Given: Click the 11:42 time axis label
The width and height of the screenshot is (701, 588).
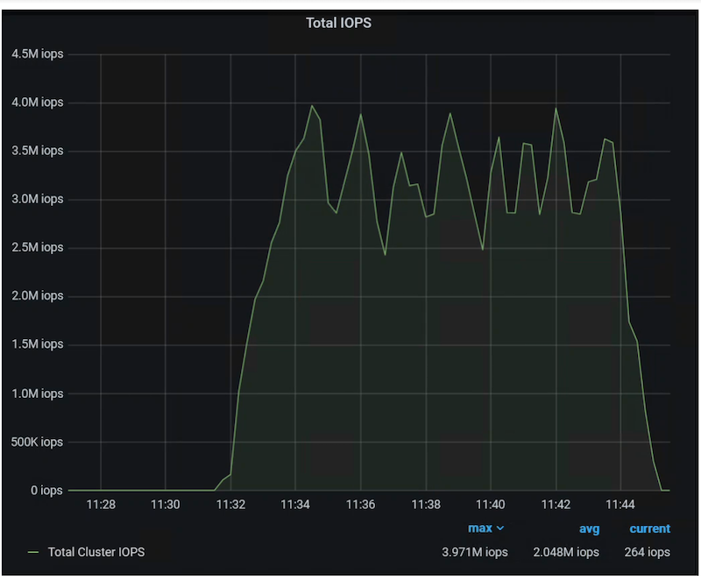Looking at the screenshot, I should [556, 505].
